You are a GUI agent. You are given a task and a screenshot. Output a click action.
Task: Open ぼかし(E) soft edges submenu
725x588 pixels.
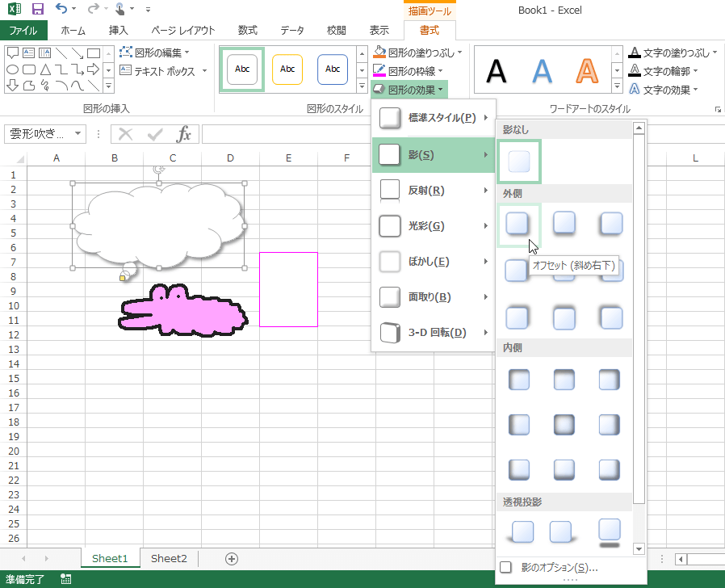point(434,262)
